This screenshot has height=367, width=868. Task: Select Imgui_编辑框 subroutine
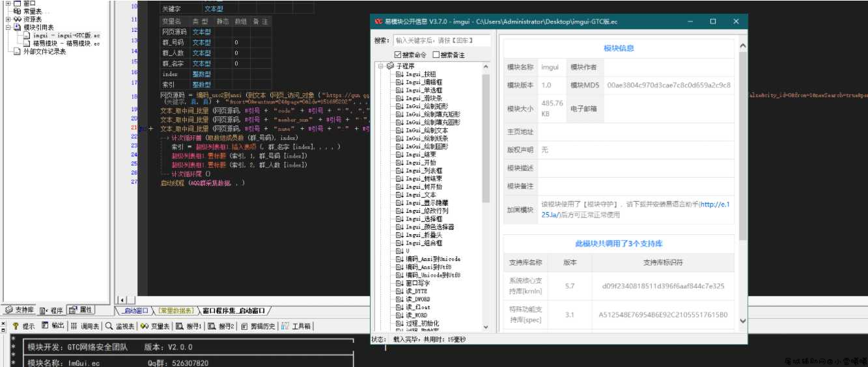pos(424,82)
